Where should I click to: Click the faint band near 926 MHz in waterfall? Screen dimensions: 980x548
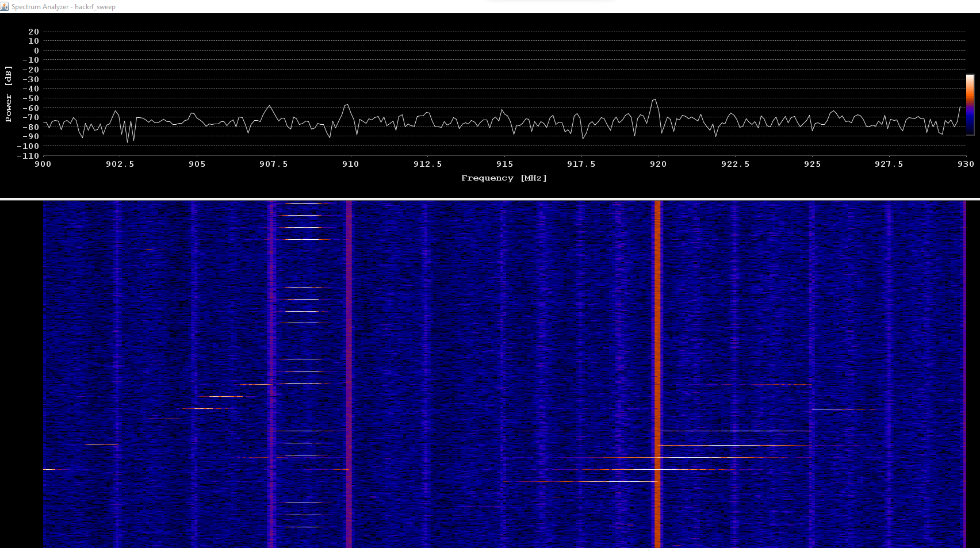click(x=811, y=345)
